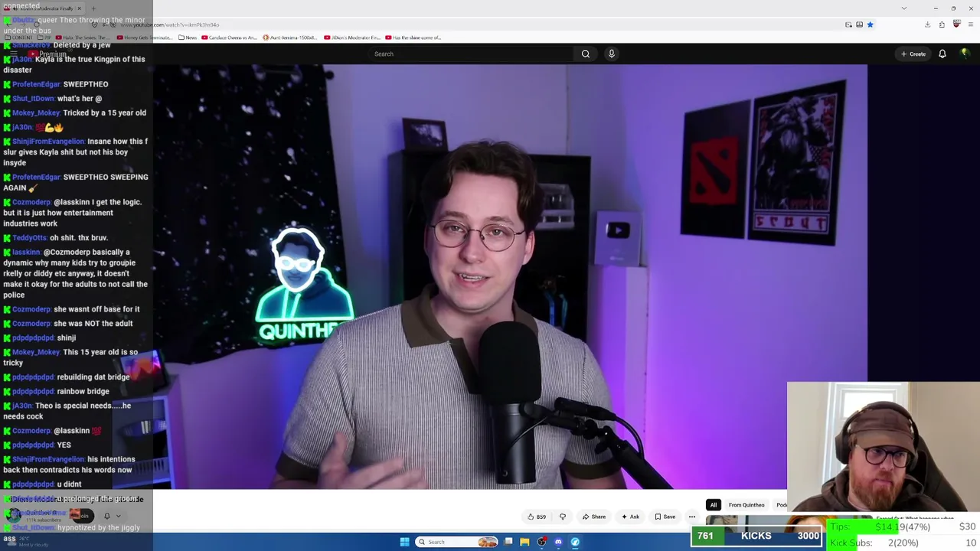Click chat message 'SWEEPTHEO' by ProfetenEdgar
Image resolution: width=980 pixels, height=551 pixels.
(86, 84)
